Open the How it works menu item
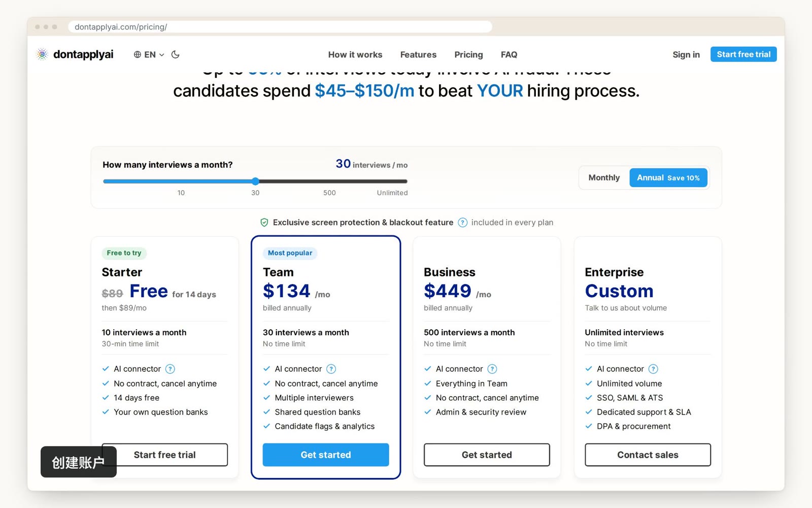812x508 pixels. click(x=355, y=54)
